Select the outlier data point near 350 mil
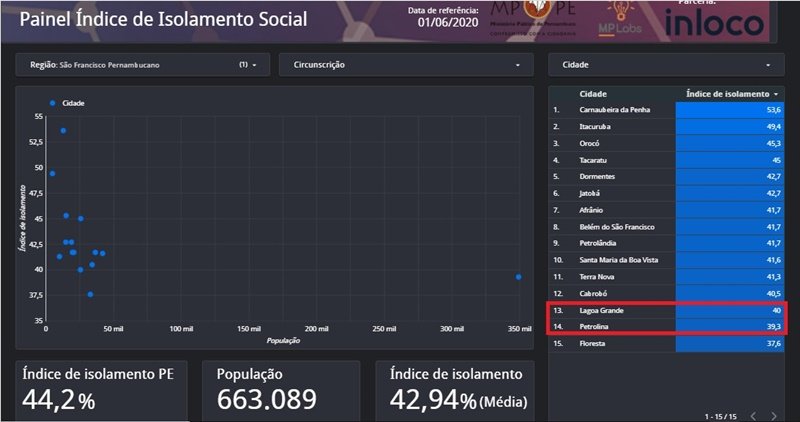The image size is (800, 422). click(x=518, y=277)
